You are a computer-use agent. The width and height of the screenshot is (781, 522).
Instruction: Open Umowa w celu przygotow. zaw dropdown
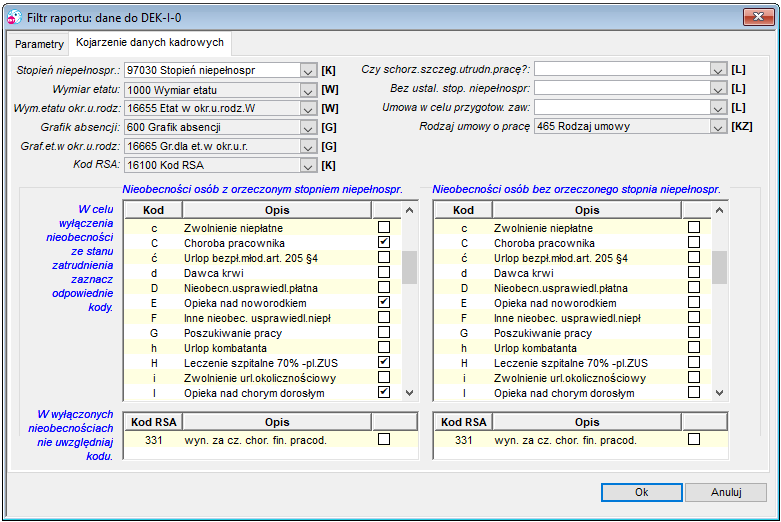click(718, 108)
